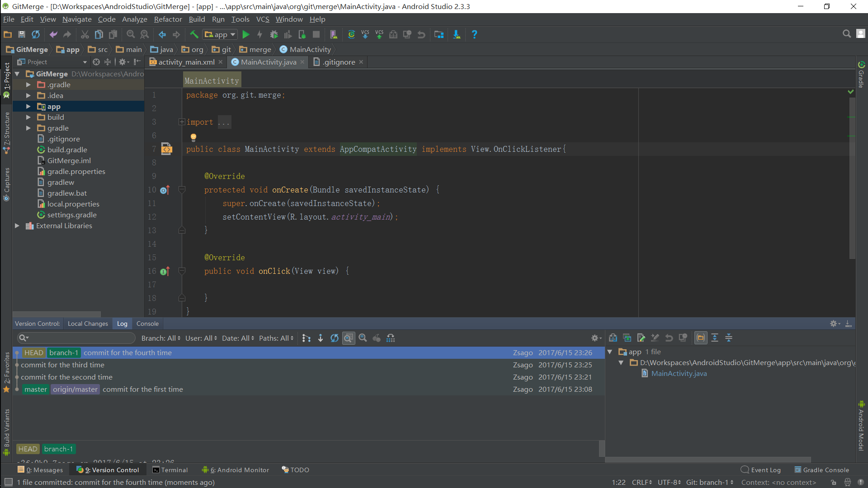Toggle Show Details in log toolbar
868x488 pixels.
pos(349,338)
